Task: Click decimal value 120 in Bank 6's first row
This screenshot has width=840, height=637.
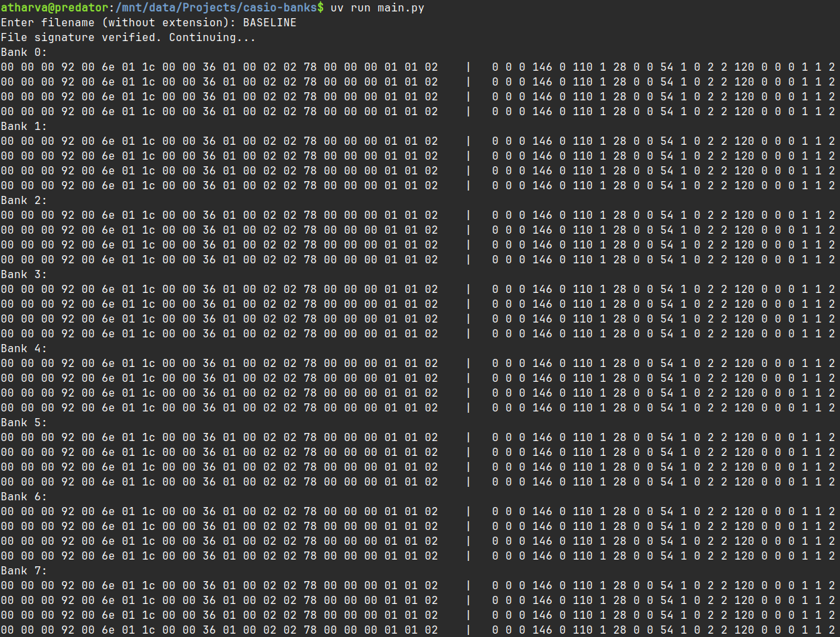Action: [744, 512]
